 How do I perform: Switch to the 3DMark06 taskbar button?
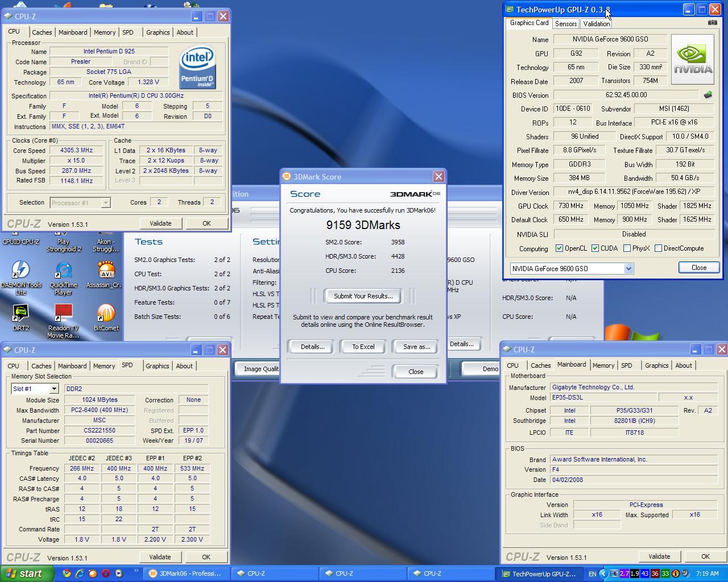[x=186, y=573]
